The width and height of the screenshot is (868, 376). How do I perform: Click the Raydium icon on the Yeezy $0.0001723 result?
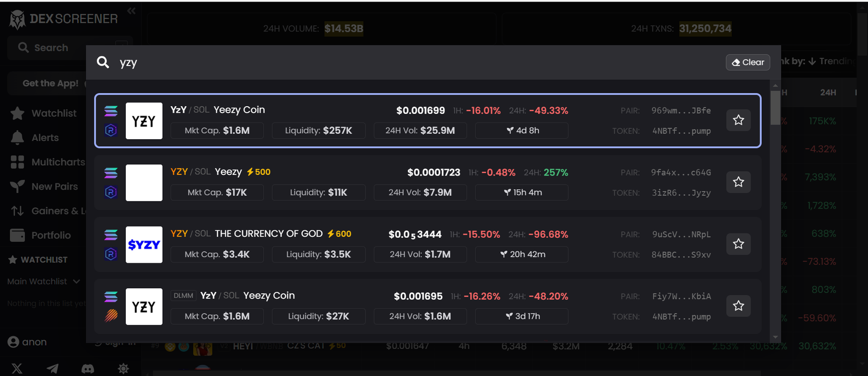(111, 192)
